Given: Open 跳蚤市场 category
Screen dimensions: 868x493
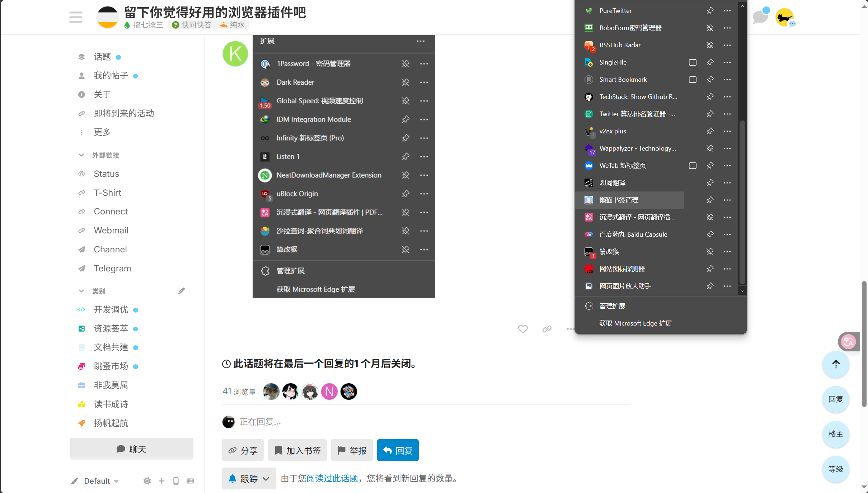Looking at the screenshot, I should (x=111, y=366).
